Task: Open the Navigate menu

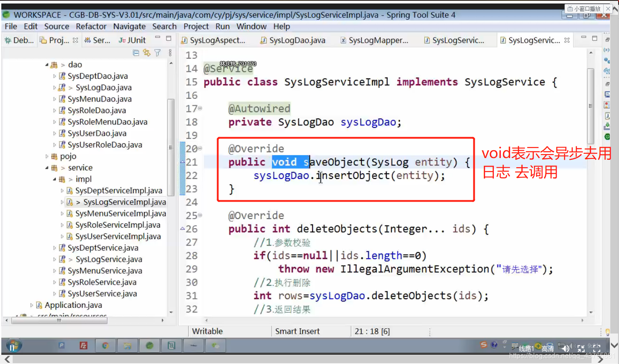Action: [x=129, y=26]
